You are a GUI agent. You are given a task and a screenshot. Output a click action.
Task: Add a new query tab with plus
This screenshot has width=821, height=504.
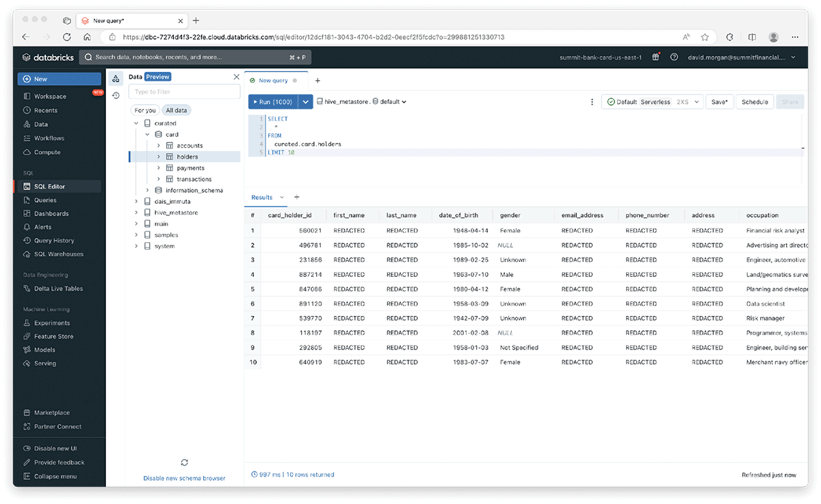[x=317, y=81]
